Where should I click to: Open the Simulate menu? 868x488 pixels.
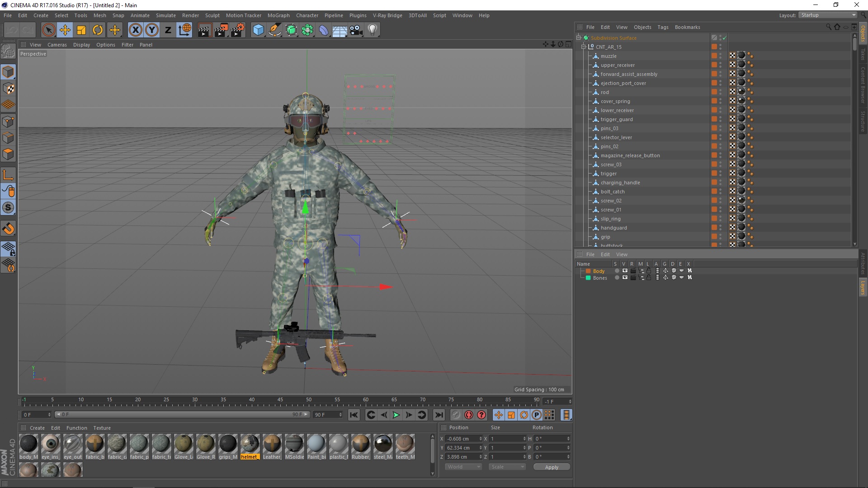click(166, 15)
